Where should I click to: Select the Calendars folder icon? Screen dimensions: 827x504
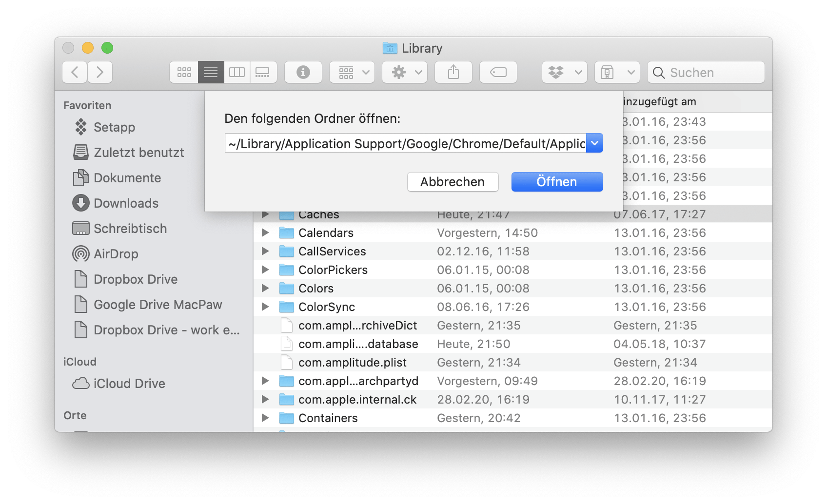coord(287,233)
